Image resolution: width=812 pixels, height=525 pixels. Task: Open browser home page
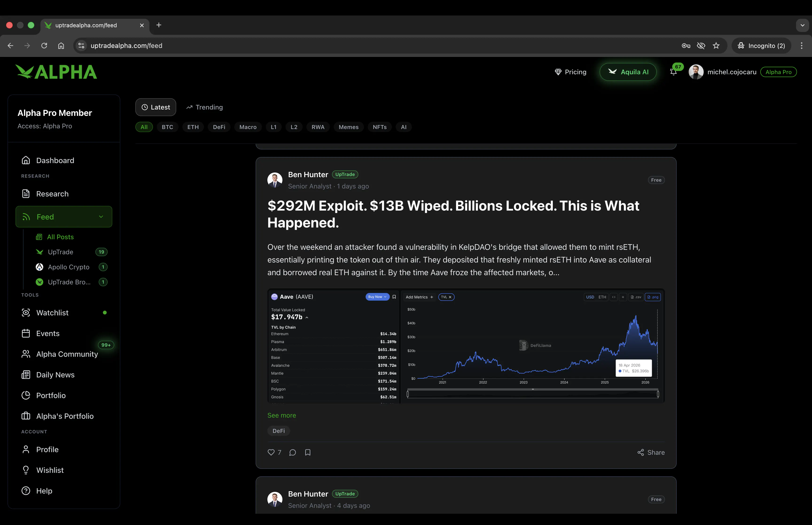(61, 46)
